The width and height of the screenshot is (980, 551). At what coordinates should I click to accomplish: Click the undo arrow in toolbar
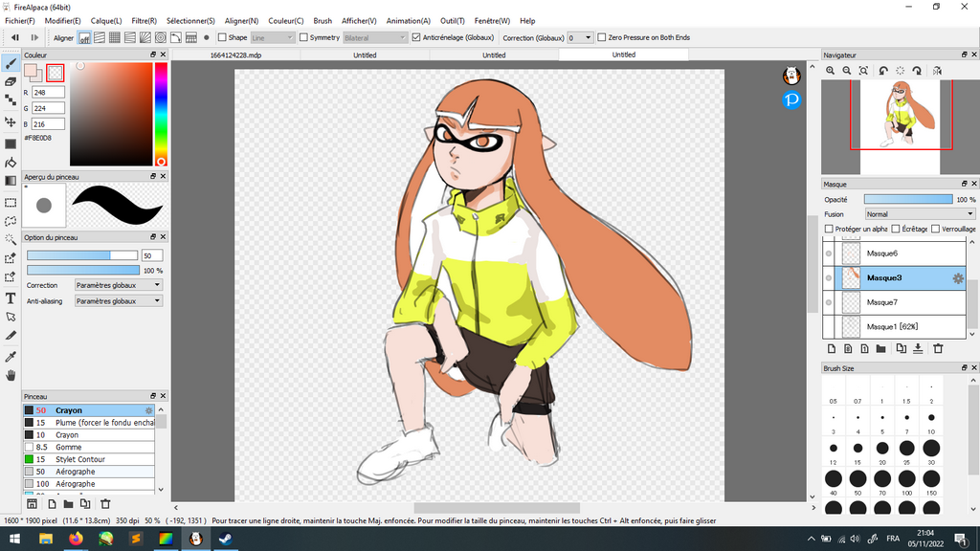pyautogui.click(x=15, y=37)
